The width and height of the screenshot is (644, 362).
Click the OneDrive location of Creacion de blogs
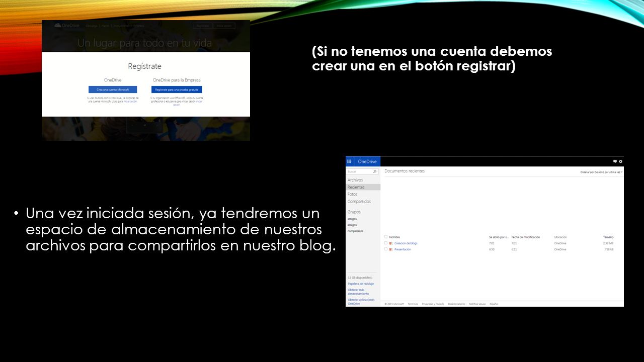[560, 243]
